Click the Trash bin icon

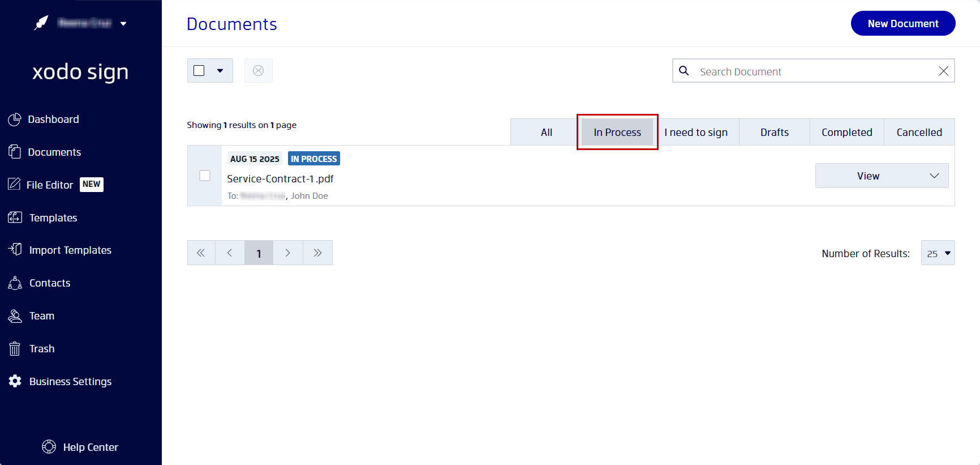pyautogui.click(x=15, y=348)
